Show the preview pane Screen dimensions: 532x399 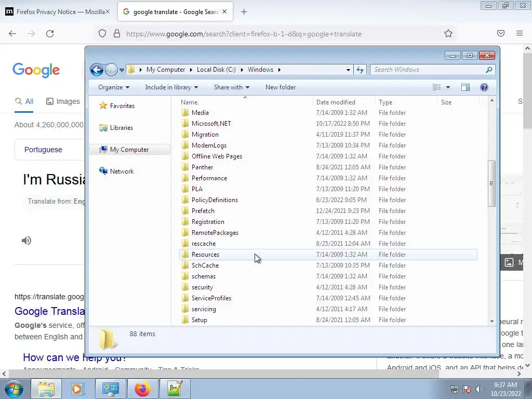tap(465, 87)
